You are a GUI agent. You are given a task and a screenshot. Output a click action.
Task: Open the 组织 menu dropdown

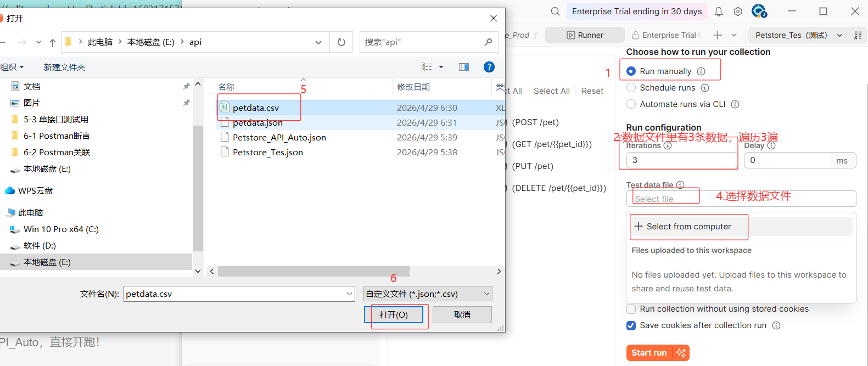point(12,67)
